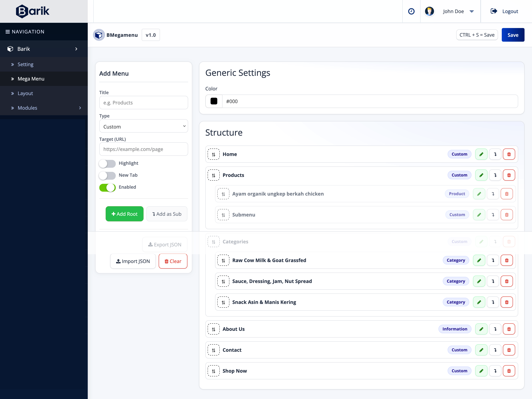Move the About Us item down
Screen dimensions: 532x399
(x=495, y=329)
